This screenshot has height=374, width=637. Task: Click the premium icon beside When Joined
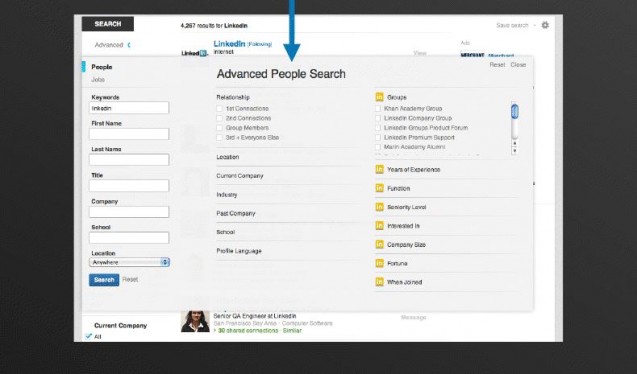point(379,282)
